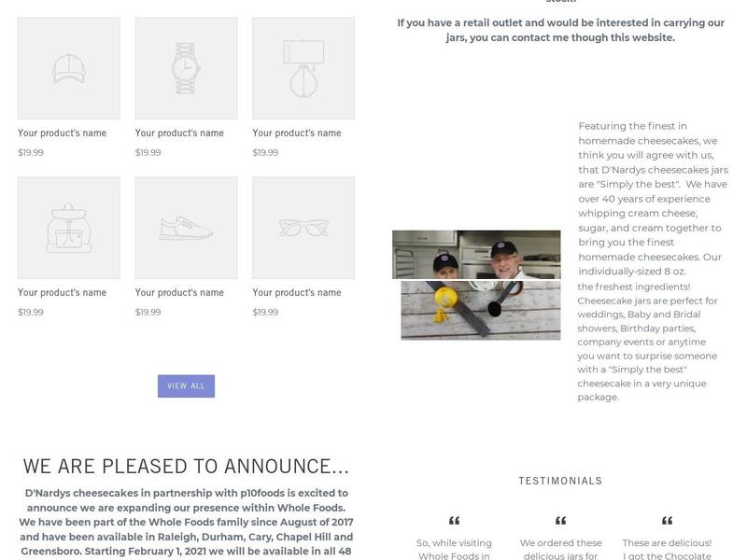Viewport: 747px width, 560px height.
Task: Open the wristwatch product image
Action: tap(186, 68)
